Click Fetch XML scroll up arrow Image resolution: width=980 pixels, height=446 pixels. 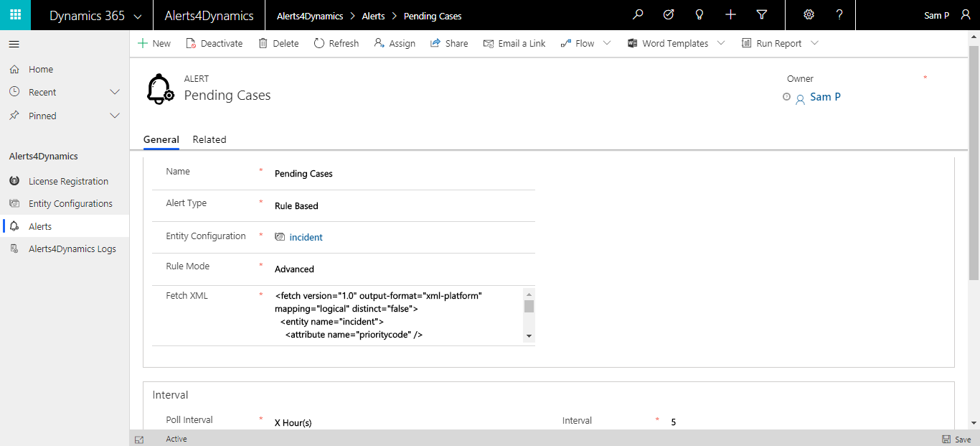click(529, 293)
